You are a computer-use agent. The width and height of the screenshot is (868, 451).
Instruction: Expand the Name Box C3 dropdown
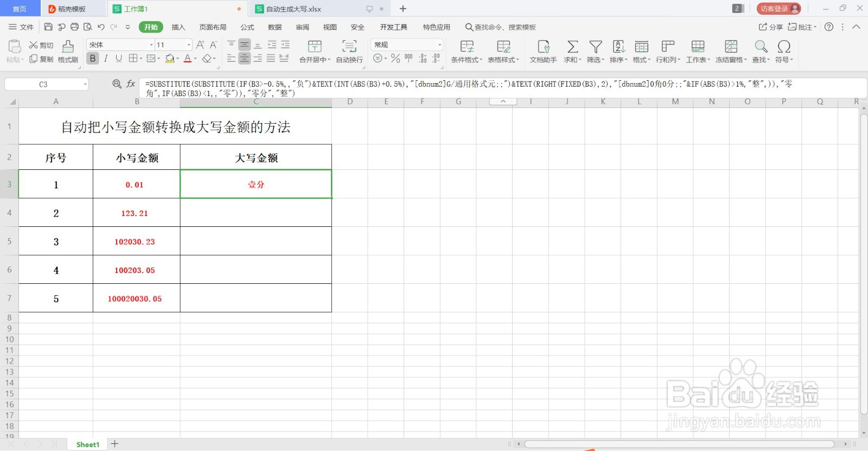pyautogui.click(x=85, y=84)
